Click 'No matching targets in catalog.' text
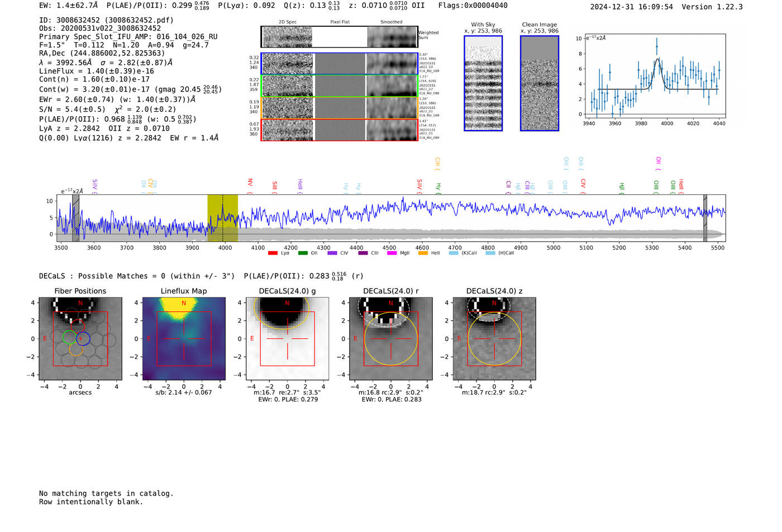 (106, 493)
